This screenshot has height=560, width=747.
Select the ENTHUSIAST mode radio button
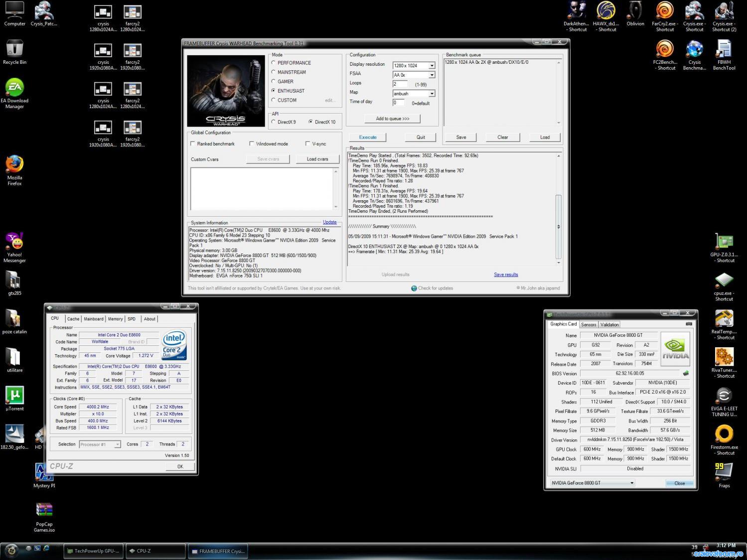click(273, 91)
